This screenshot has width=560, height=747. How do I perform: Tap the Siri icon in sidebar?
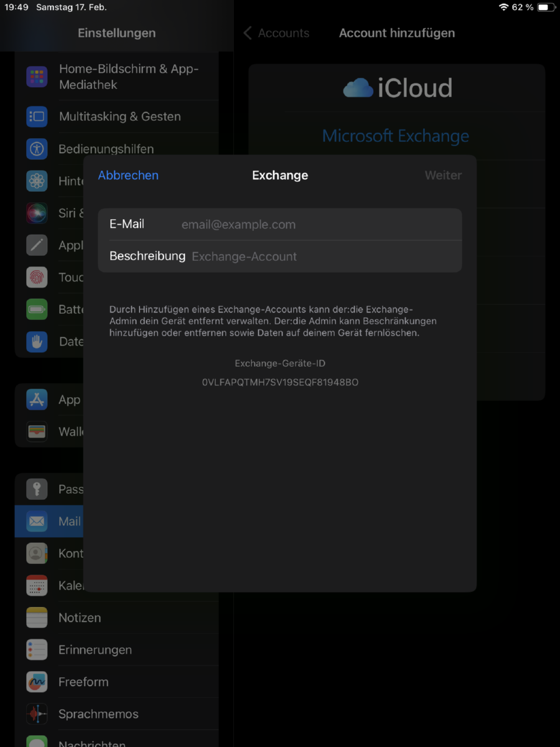[x=37, y=213]
